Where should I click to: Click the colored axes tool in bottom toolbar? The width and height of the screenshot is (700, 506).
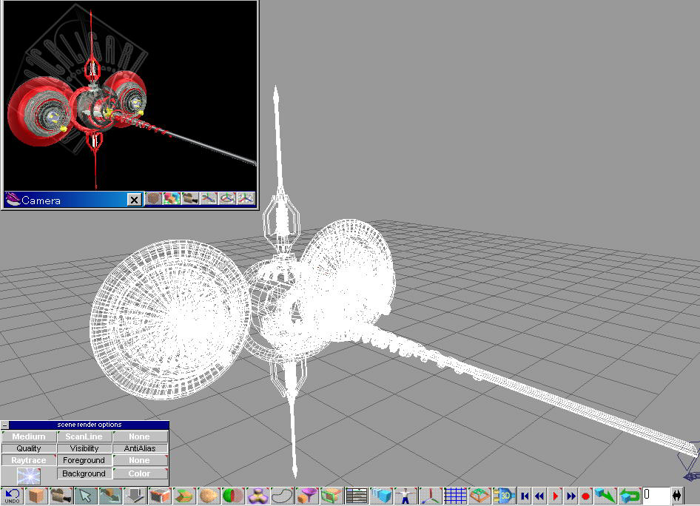tap(430, 496)
